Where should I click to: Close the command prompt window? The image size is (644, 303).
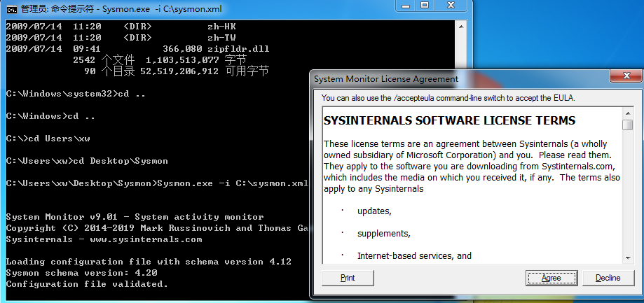451,6
